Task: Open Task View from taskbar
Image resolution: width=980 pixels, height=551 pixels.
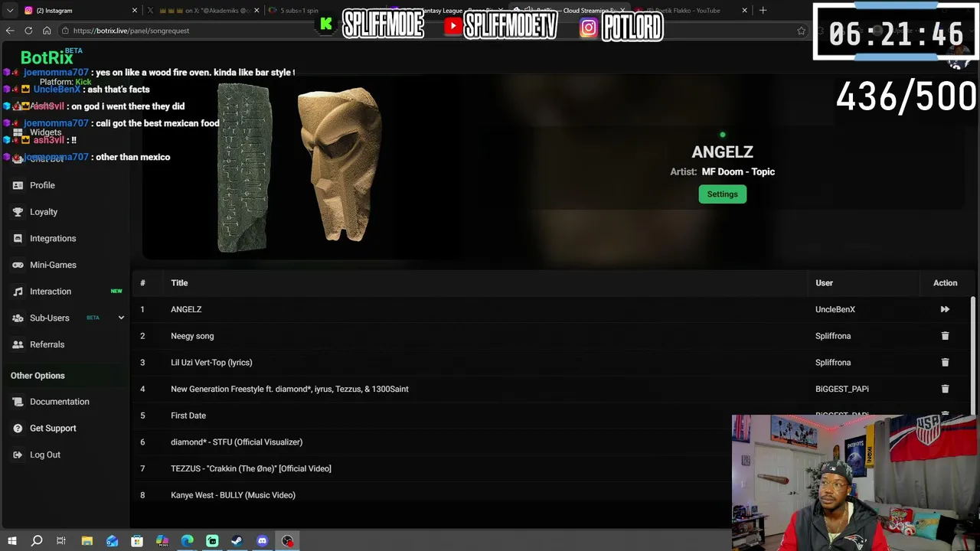Action: 61,541
